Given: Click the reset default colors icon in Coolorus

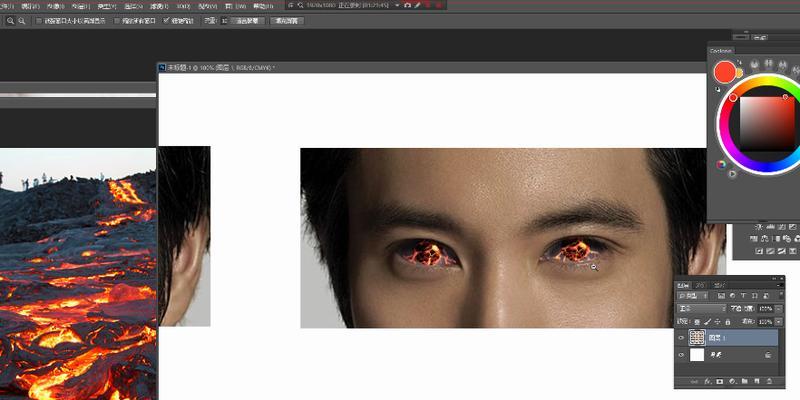Looking at the screenshot, I should [x=718, y=89].
